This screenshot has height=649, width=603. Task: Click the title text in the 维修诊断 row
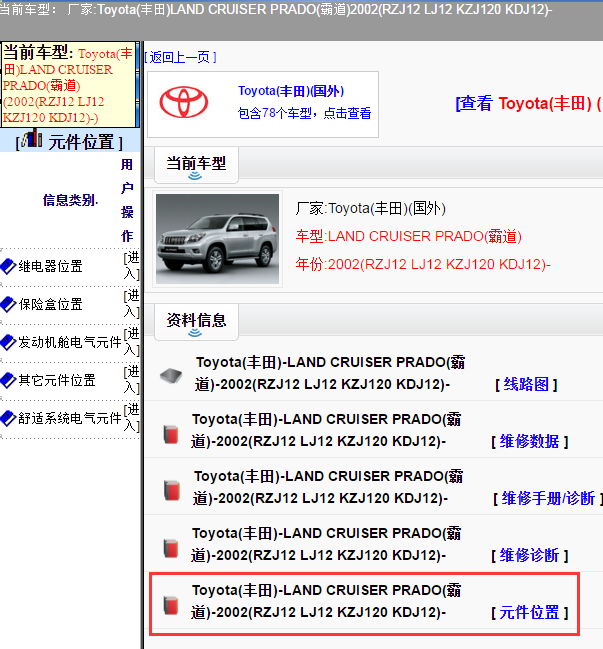[326, 544]
